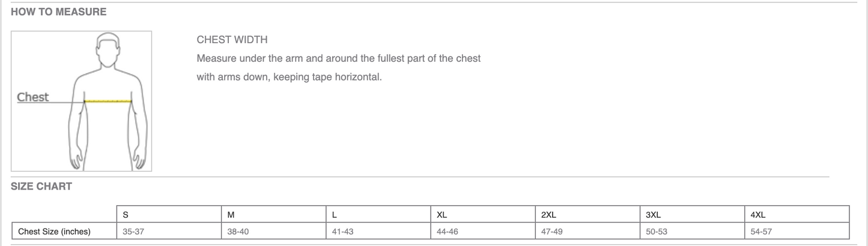
Task: Select the 3XL size column header
Action: pyautogui.click(x=693, y=214)
